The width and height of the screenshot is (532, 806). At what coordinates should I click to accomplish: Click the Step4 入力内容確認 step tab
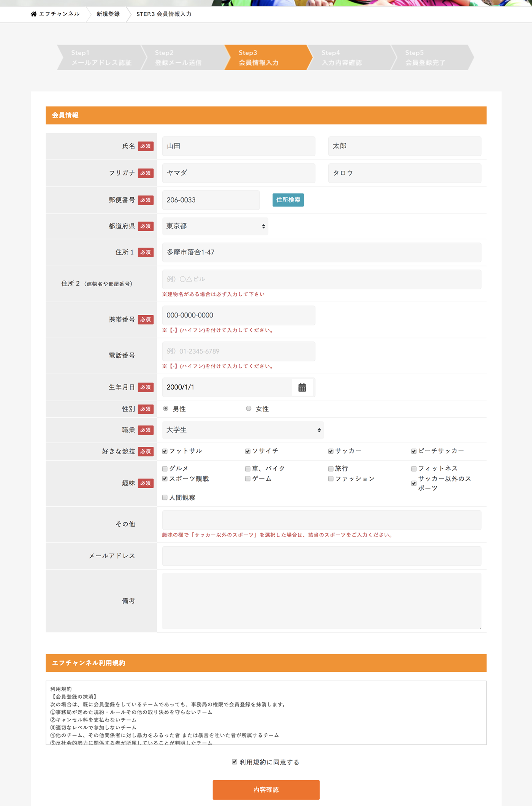(349, 57)
